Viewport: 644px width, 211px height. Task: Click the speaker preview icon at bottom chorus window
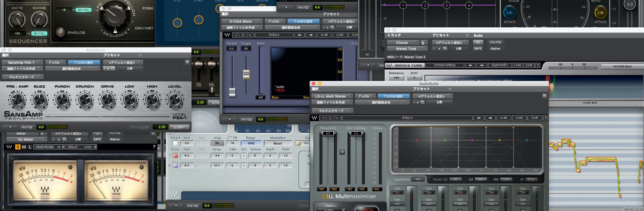point(176,206)
